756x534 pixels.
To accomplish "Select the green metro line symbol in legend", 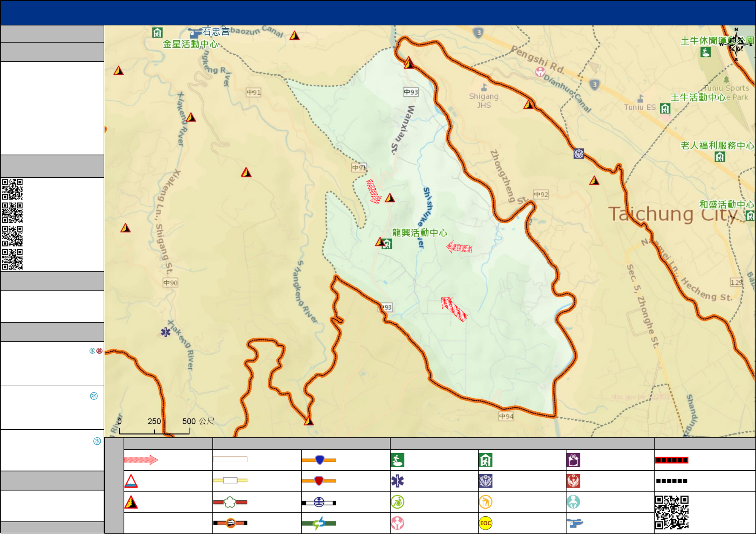I will coord(319,523).
